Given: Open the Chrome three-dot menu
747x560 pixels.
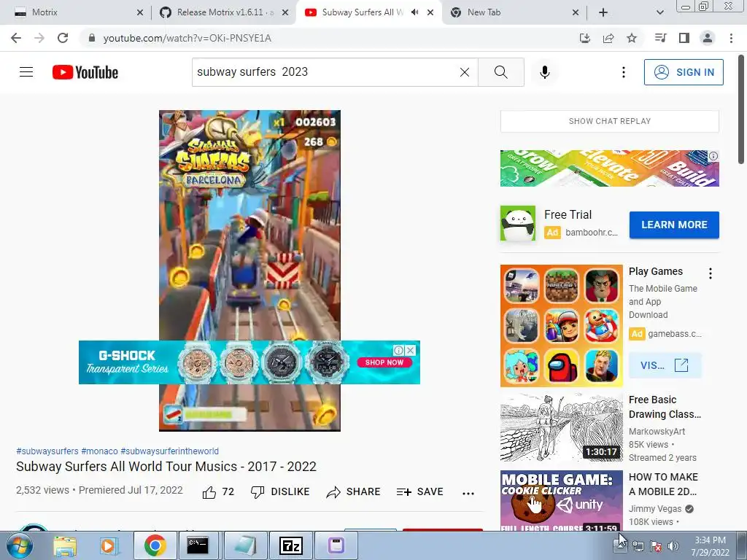Looking at the screenshot, I should pyautogui.click(x=731, y=38).
